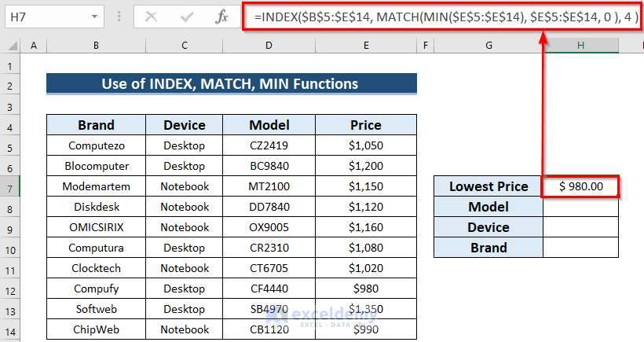The height and width of the screenshot is (342, 644).
Task: Select column B header
Action: pyautogui.click(x=95, y=47)
